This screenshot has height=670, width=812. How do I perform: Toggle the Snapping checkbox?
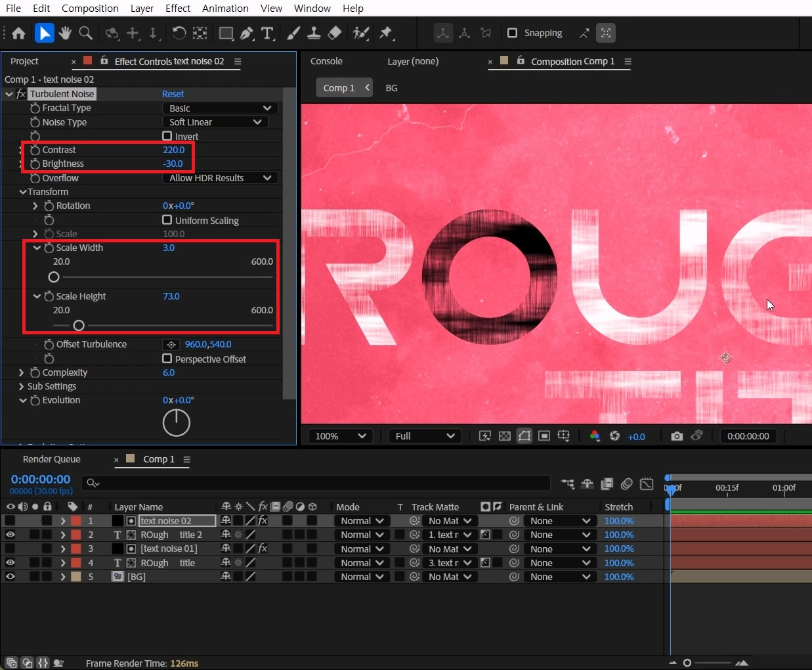(513, 33)
